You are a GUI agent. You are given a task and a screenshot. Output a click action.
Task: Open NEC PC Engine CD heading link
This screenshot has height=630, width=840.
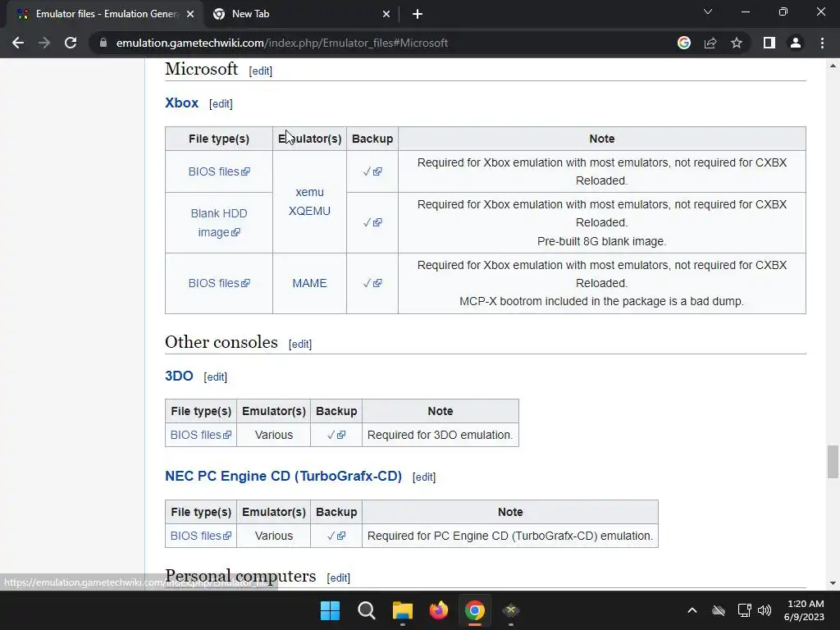pos(283,477)
